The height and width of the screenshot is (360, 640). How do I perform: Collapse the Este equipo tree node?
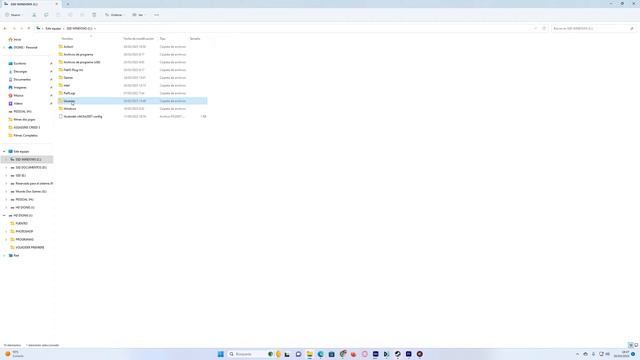coord(4,151)
